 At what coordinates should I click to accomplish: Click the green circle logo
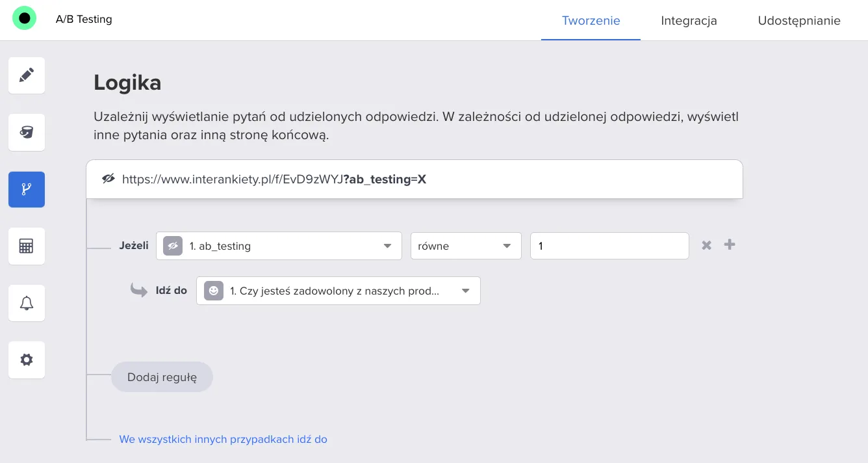click(x=25, y=18)
